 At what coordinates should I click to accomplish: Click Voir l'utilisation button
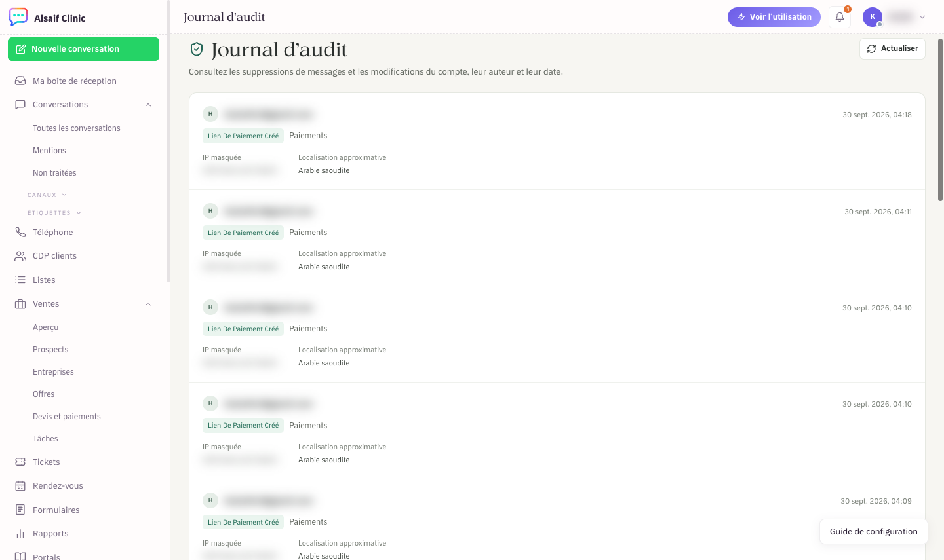[x=774, y=17]
